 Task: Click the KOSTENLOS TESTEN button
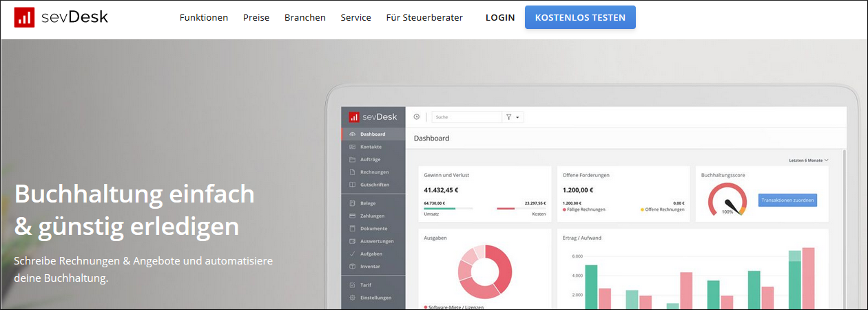point(580,17)
